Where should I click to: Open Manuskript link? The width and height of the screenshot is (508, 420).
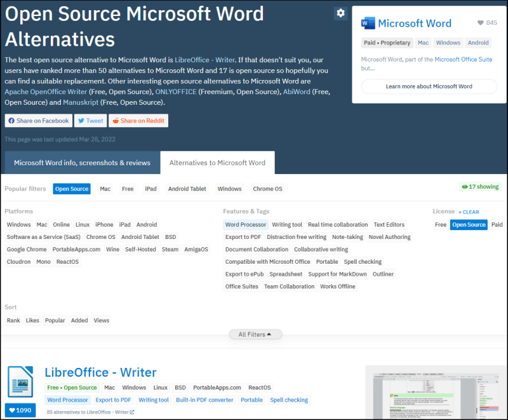(81, 102)
